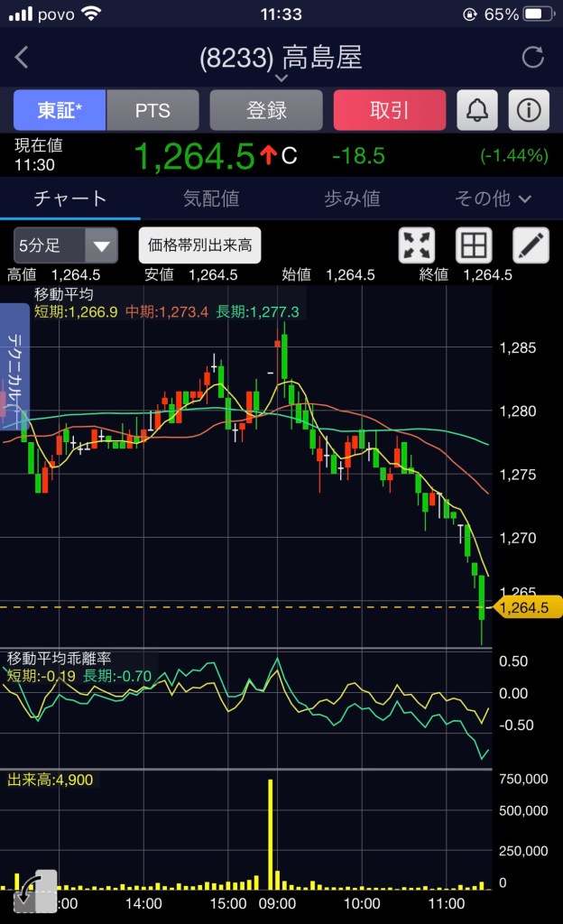Open the multi-chart grid layout
This screenshot has height=924, width=563.
474,245
